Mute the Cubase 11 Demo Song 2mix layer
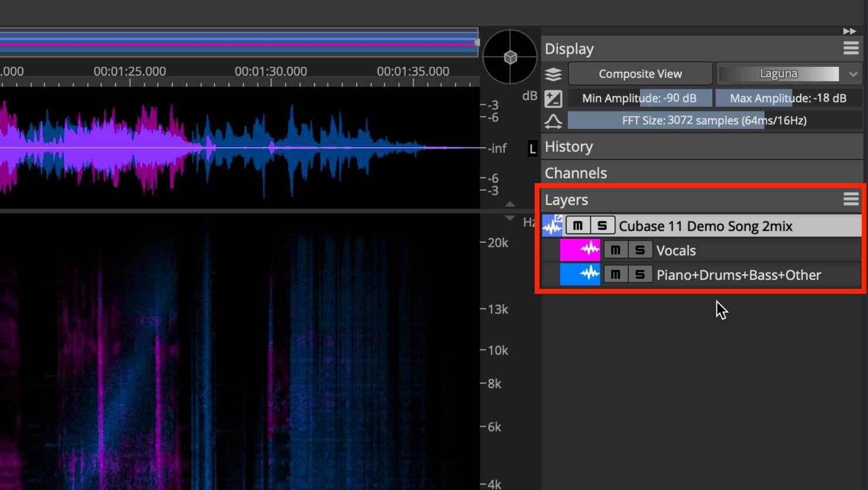This screenshot has height=490, width=868. point(578,226)
